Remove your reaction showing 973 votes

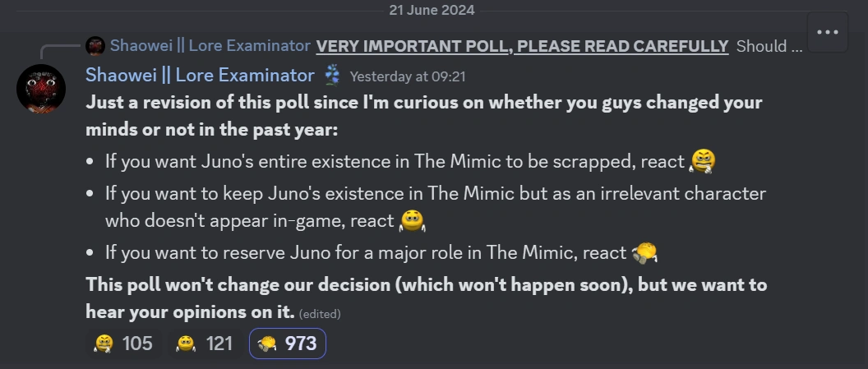point(288,344)
